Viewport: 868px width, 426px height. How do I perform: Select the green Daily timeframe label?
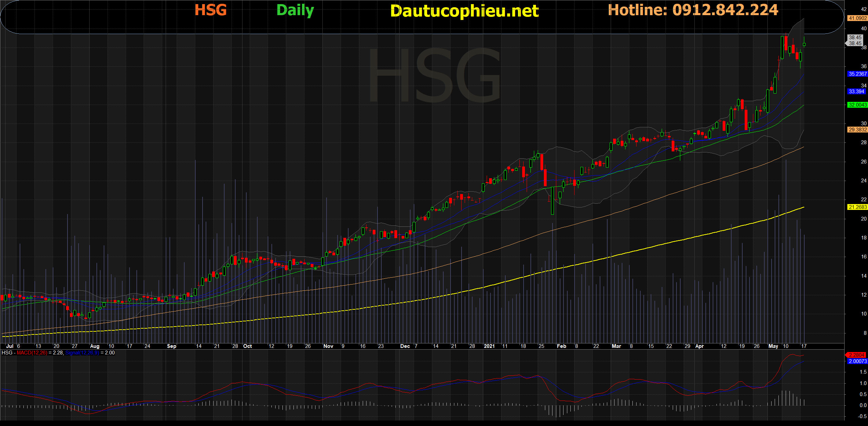click(x=295, y=11)
